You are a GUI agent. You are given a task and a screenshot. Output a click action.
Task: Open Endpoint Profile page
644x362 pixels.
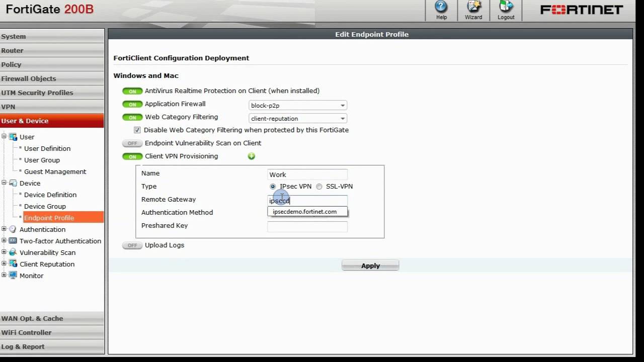pos(63,218)
